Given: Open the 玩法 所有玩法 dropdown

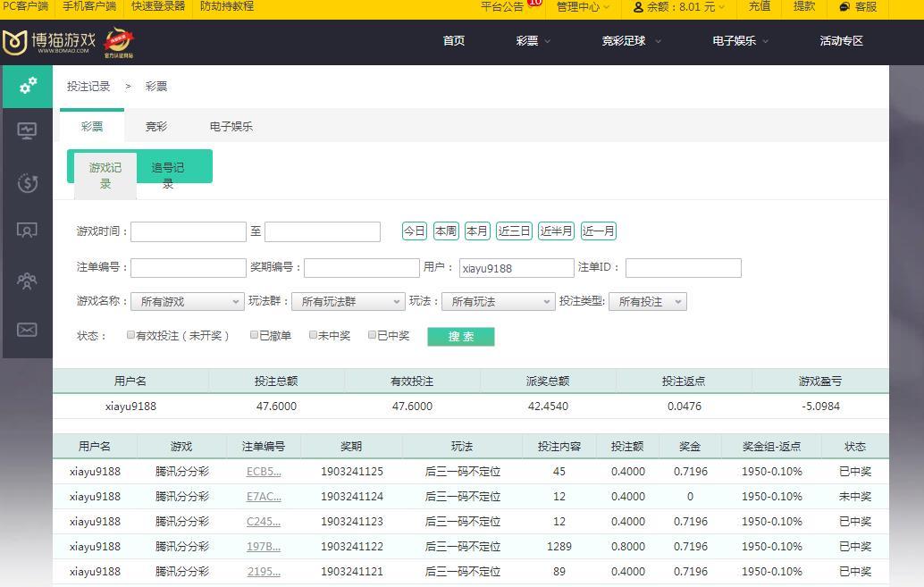Looking at the screenshot, I should click(499, 302).
